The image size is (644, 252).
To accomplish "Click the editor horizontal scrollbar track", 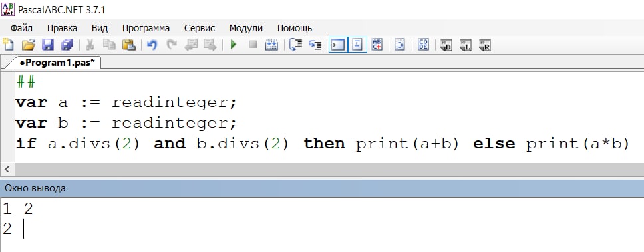I will [329, 169].
